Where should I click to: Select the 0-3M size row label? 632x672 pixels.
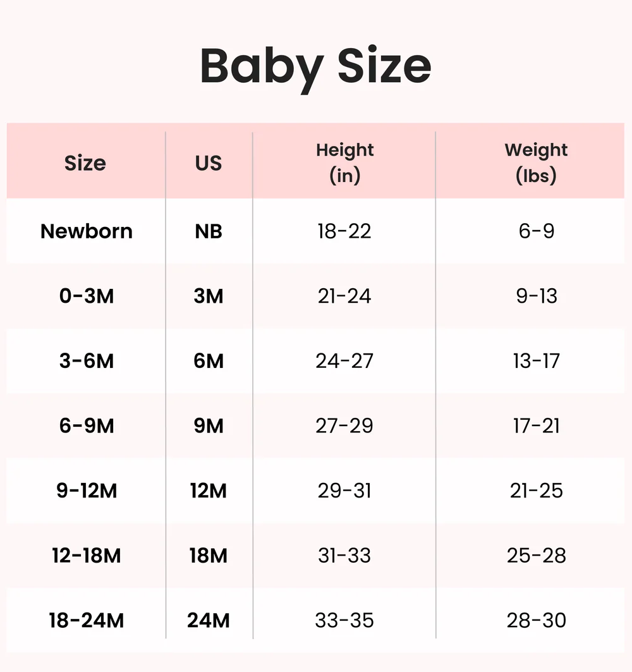pos(87,296)
